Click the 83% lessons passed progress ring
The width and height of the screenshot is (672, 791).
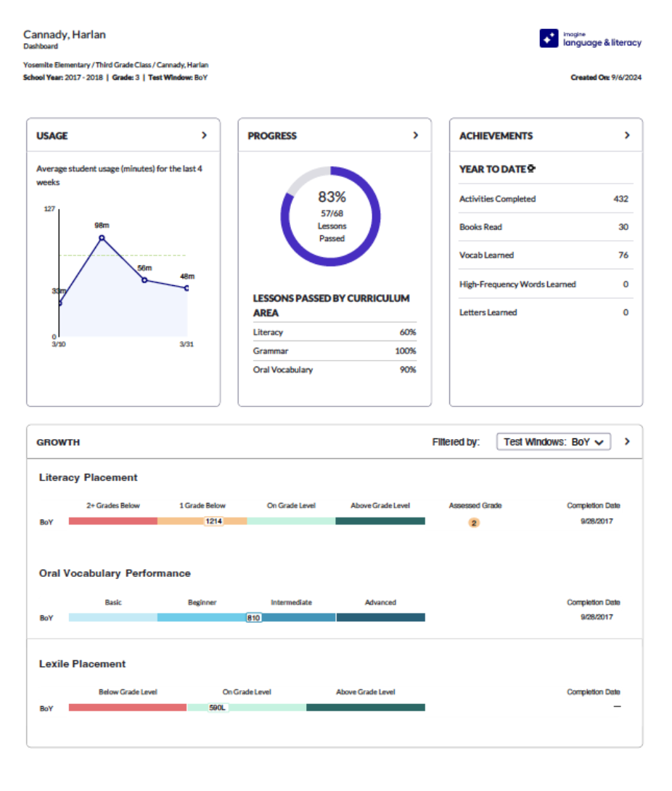[x=330, y=216]
